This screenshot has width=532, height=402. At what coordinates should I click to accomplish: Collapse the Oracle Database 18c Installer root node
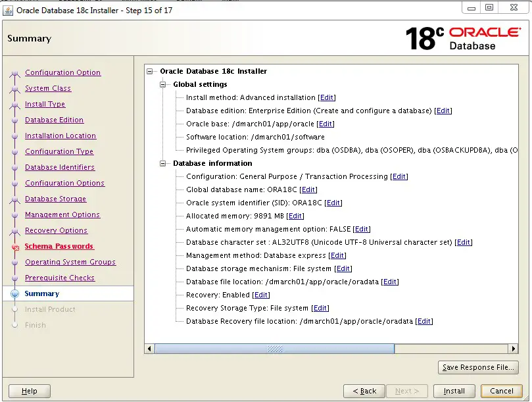(150, 71)
